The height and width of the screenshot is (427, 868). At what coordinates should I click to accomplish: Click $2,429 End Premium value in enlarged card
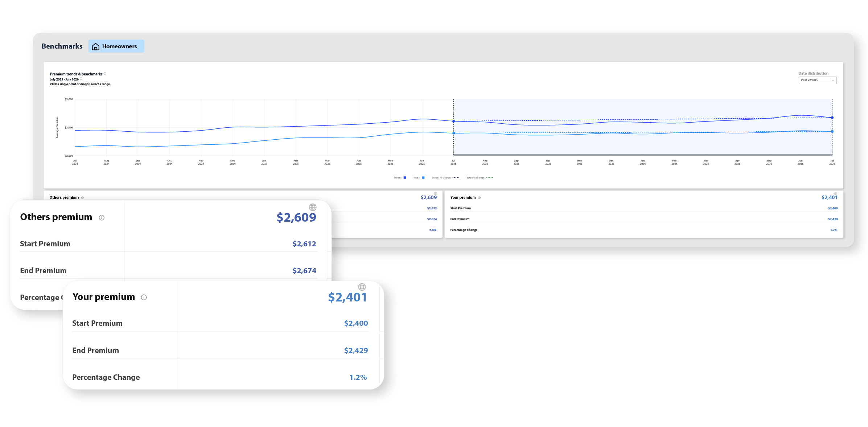[356, 350]
